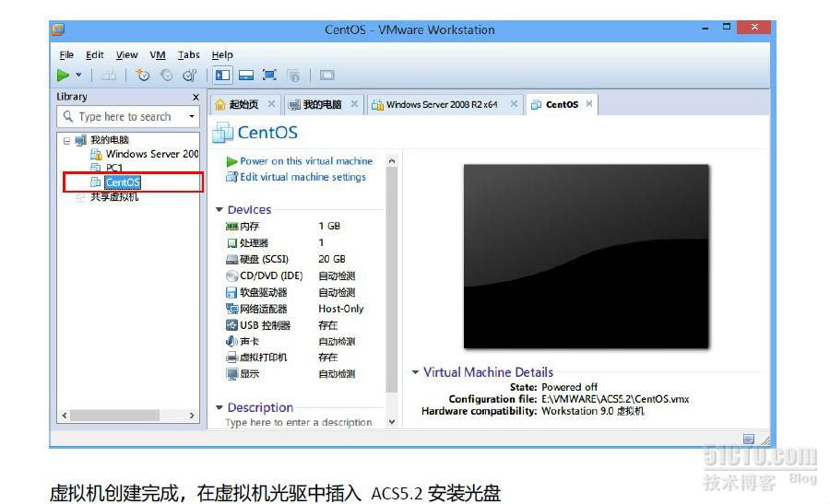Open the 网络适配器 network adapter device
Screen dimensions: 830x504
coord(264,309)
